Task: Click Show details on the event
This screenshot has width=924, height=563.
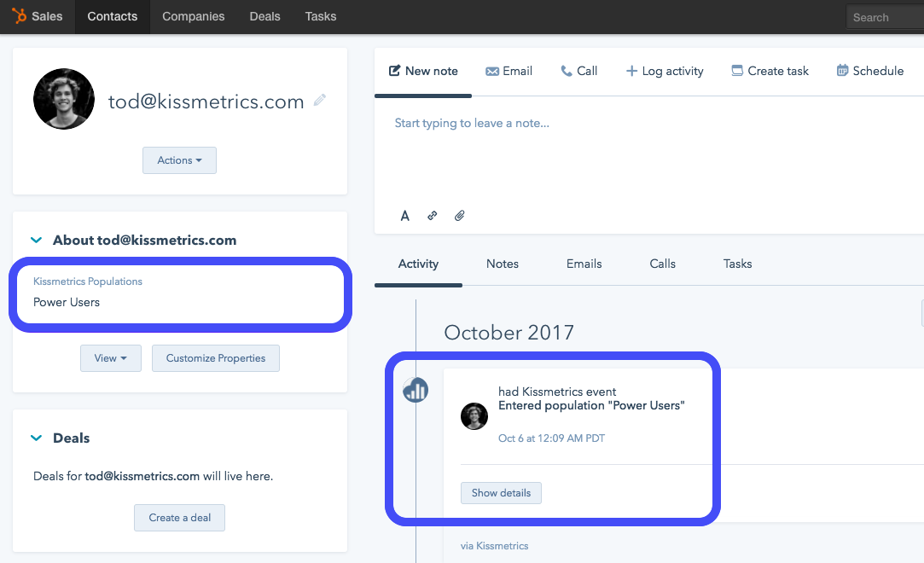Action: [501, 493]
